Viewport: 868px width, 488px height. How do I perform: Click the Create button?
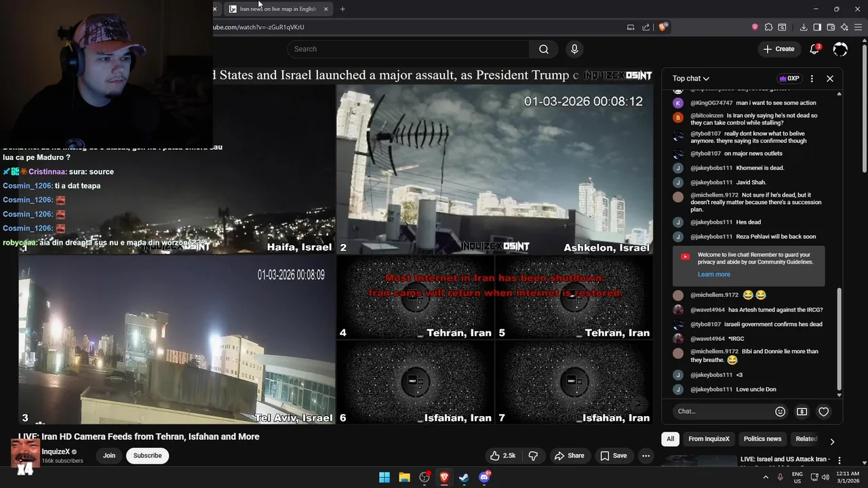(x=778, y=49)
